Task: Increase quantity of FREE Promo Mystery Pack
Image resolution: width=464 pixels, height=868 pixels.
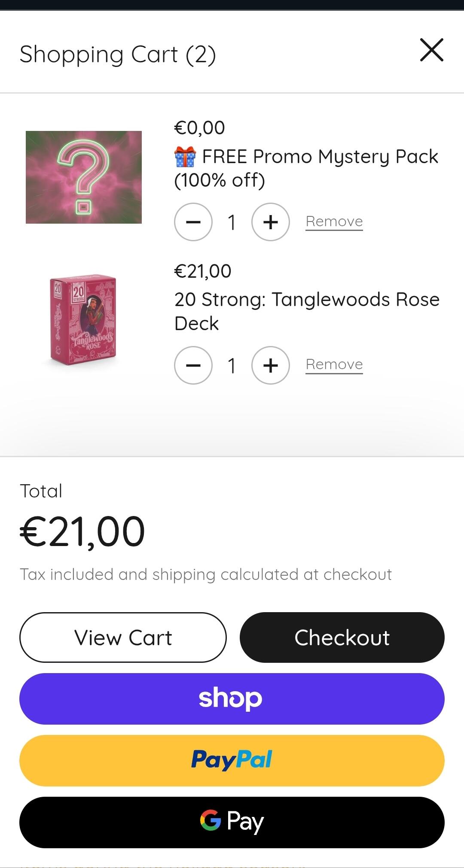Action: coord(271,222)
